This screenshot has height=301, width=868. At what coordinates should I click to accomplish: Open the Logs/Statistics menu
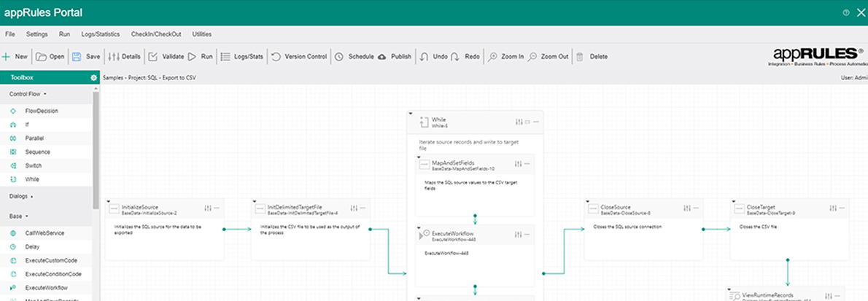point(100,34)
